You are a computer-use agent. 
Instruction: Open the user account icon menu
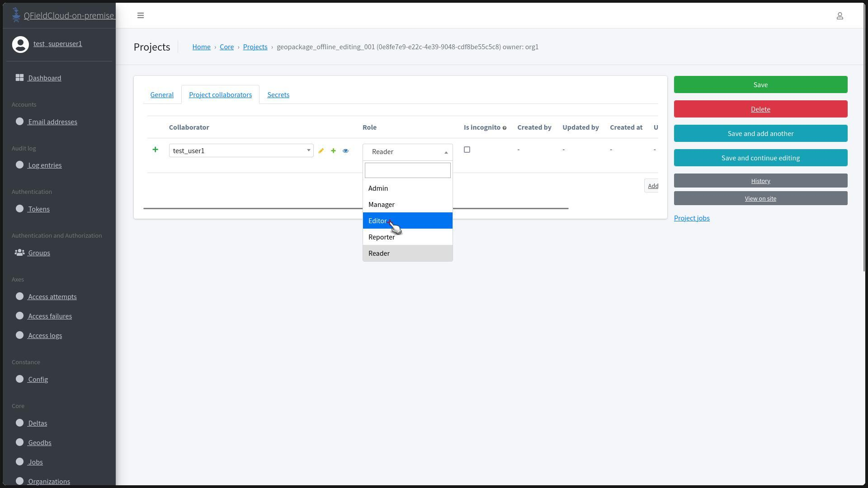click(x=840, y=16)
